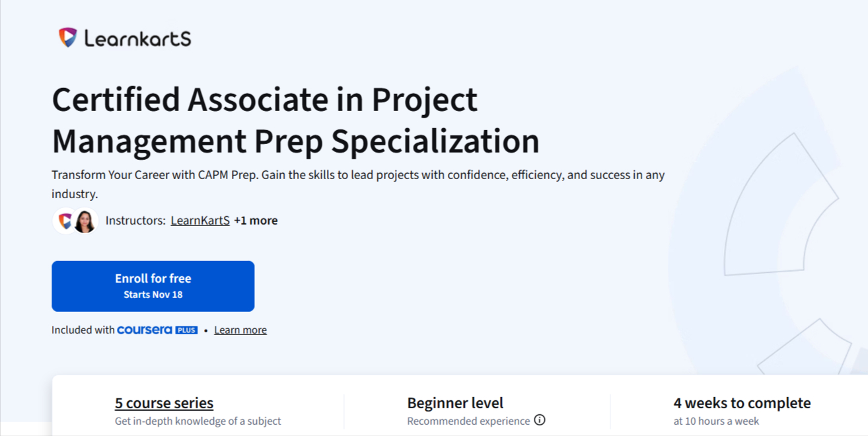
Task: Show the +1 more instructors
Action: tap(256, 221)
